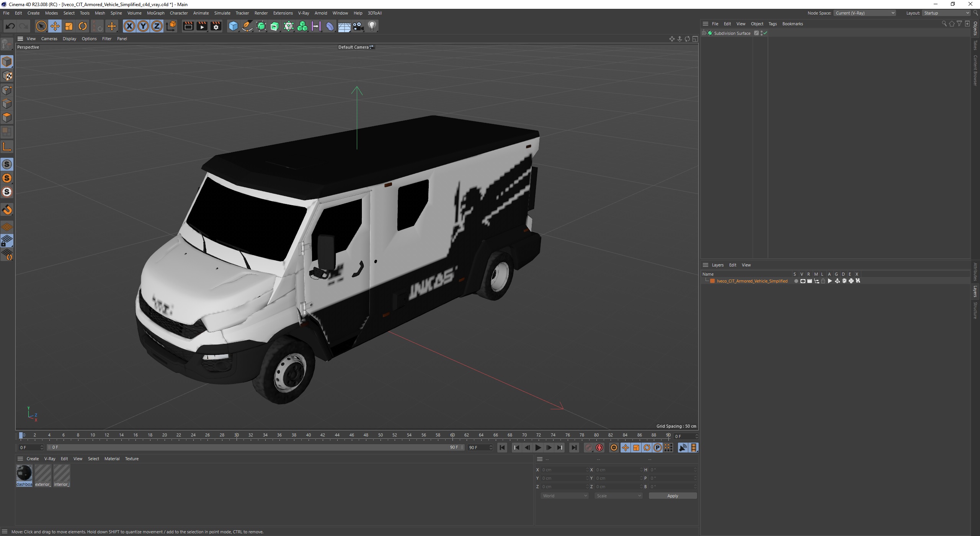Select the Rotate tool in toolbar

click(82, 26)
